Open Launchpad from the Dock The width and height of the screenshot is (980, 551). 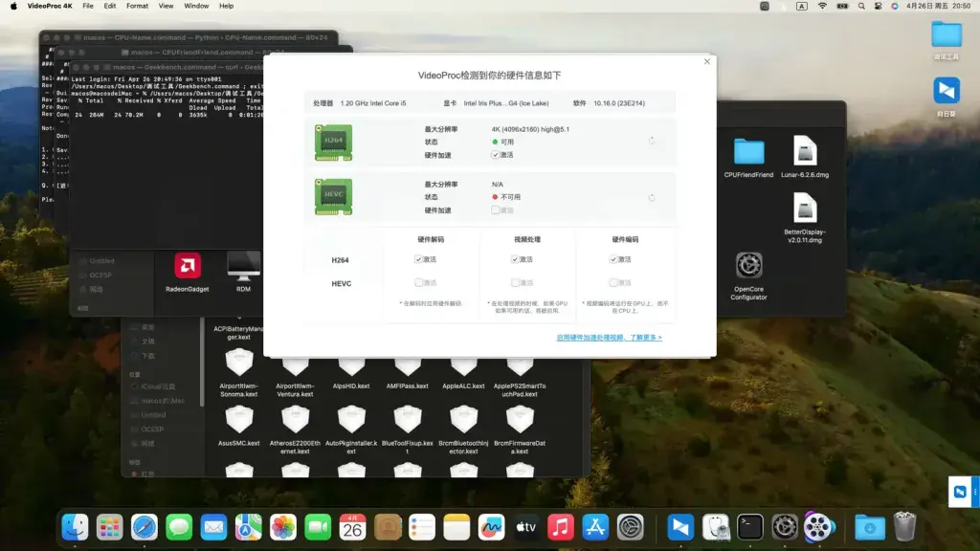tap(109, 527)
